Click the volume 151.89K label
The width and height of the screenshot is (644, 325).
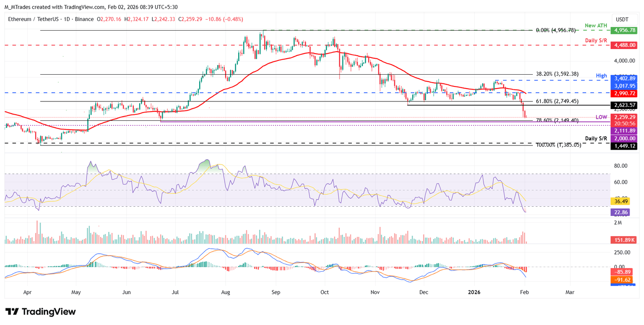pyautogui.click(x=623, y=240)
